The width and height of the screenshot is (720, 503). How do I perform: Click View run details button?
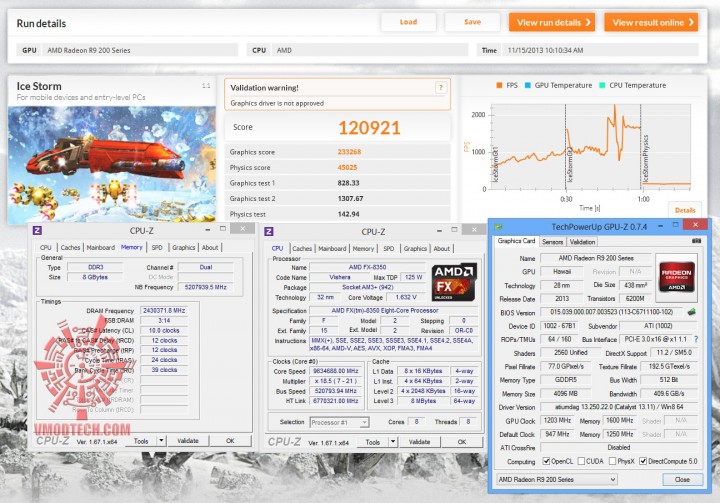click(x=551, y=22)
